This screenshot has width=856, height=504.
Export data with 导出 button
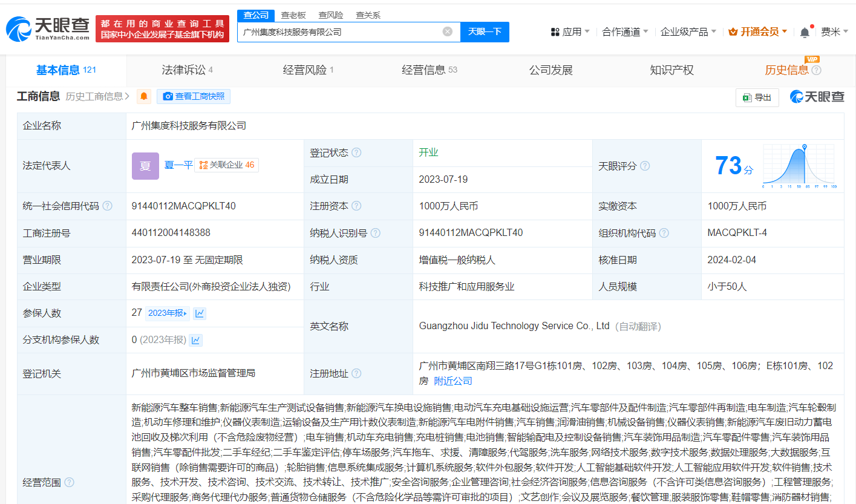point(757,97)
